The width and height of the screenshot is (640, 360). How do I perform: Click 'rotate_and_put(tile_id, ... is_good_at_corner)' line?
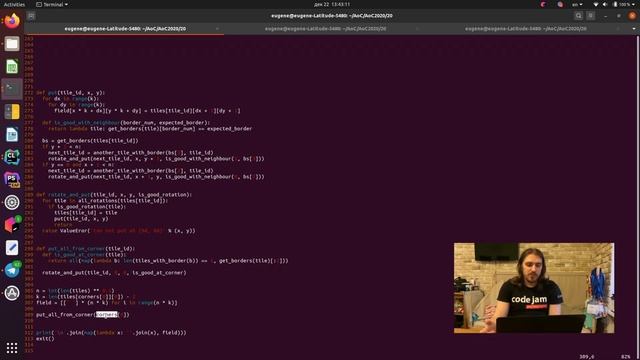(x=114, y=273)
